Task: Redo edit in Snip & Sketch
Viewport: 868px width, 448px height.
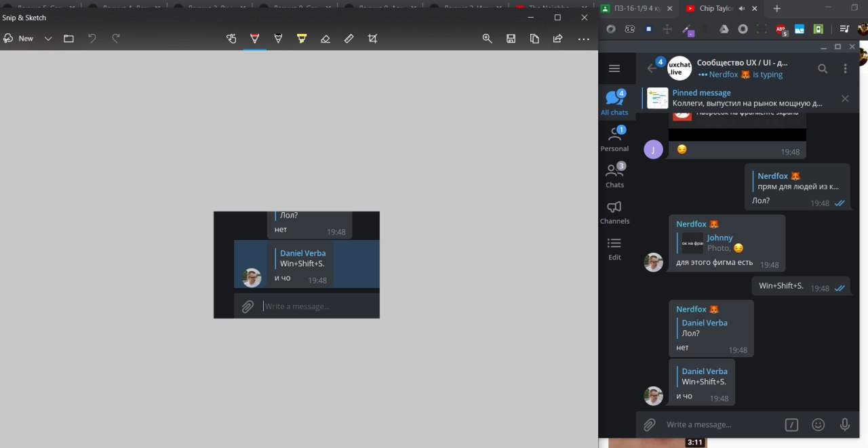Action: point(116,39)
